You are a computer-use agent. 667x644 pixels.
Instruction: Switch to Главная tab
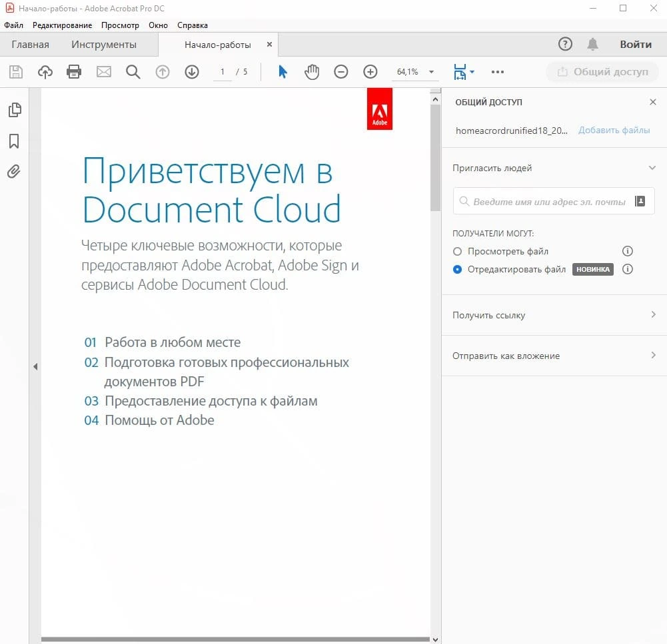tap(30, 44)
